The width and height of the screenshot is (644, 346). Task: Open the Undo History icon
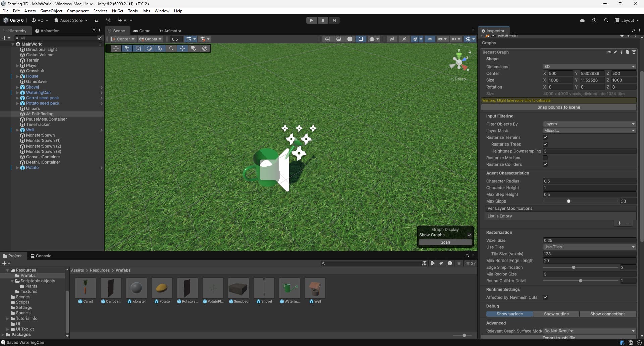coord(594,20)
